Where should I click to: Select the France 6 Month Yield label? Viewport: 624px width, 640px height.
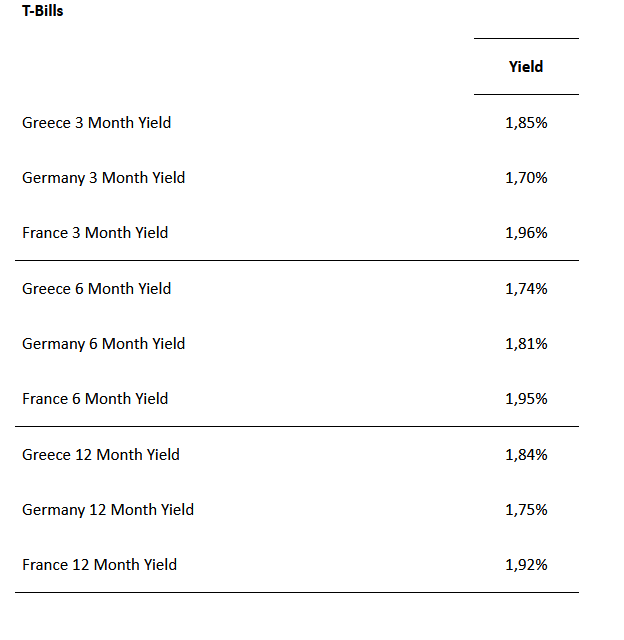95,399
